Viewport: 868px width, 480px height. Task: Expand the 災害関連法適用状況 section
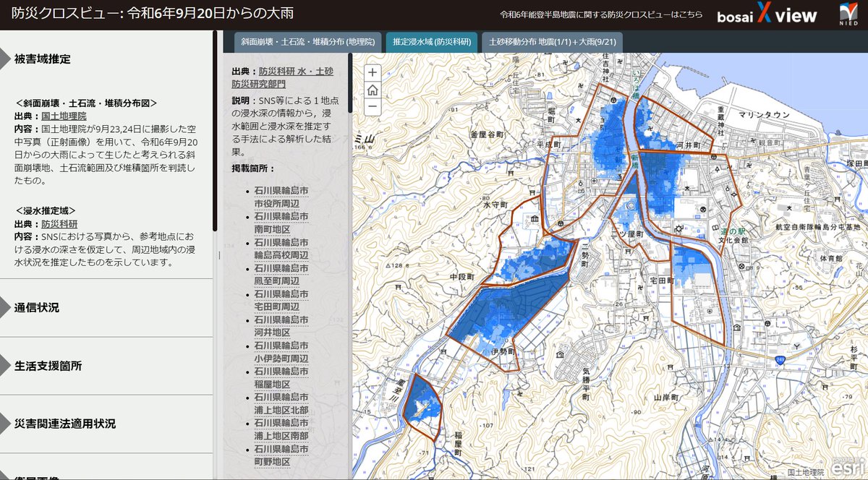coord(106,423)
